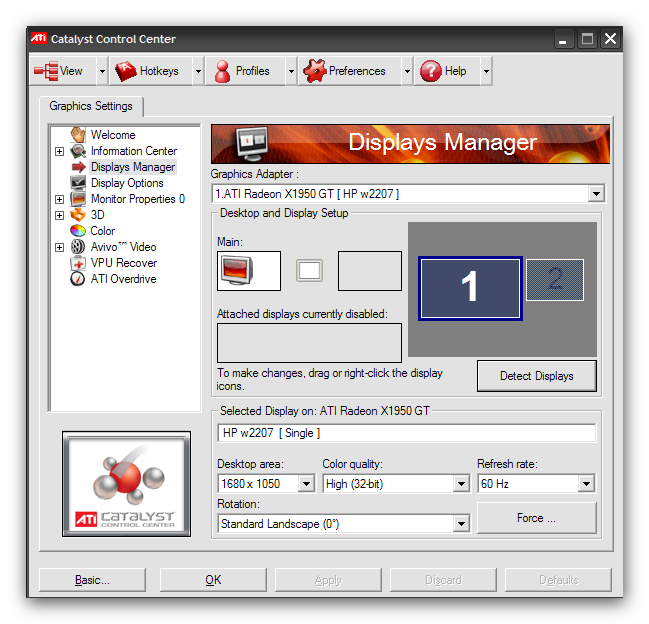Click the OK button

coord(213,580)
